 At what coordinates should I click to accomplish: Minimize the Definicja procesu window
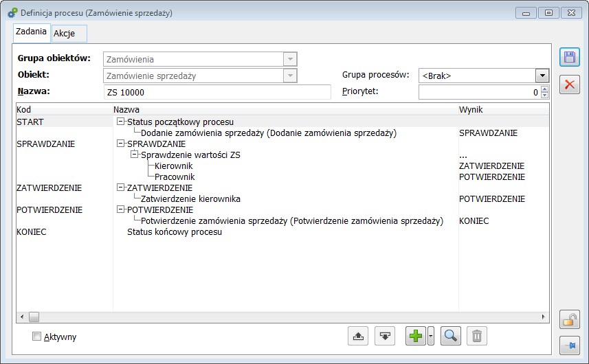[526, 13]
